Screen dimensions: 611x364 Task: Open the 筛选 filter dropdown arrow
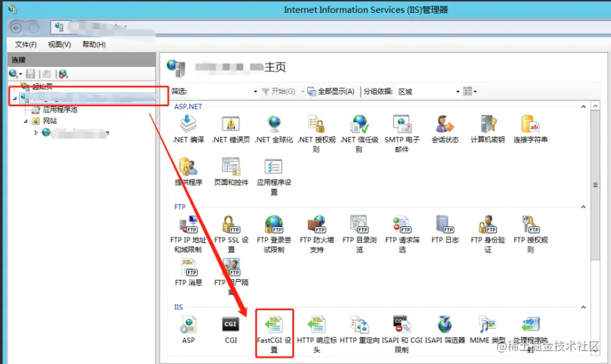tap(255, 91)
